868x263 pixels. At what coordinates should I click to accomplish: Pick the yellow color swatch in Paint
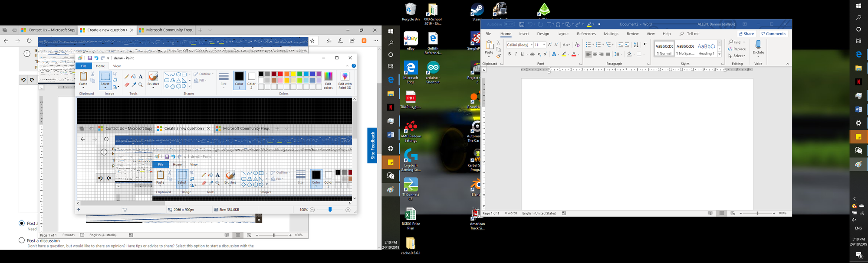click(x=293, y=74)
